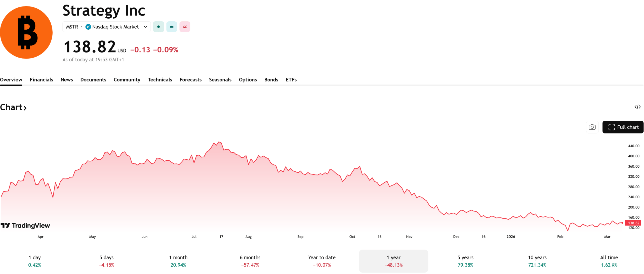Select the 1 day time range
Viewport: 644px width, 274px height.
(x=35, y=261)
